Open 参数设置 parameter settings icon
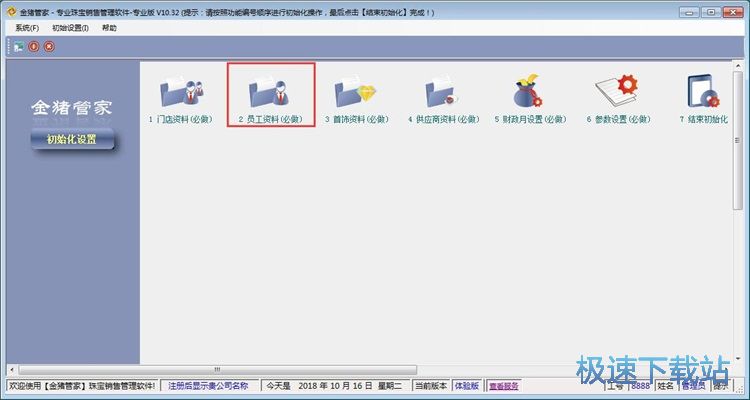750x400 pixels. [x=617, y=91]
